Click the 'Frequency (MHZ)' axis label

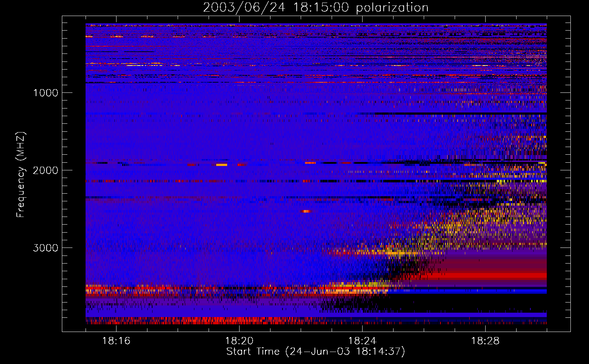coord(20,175)
